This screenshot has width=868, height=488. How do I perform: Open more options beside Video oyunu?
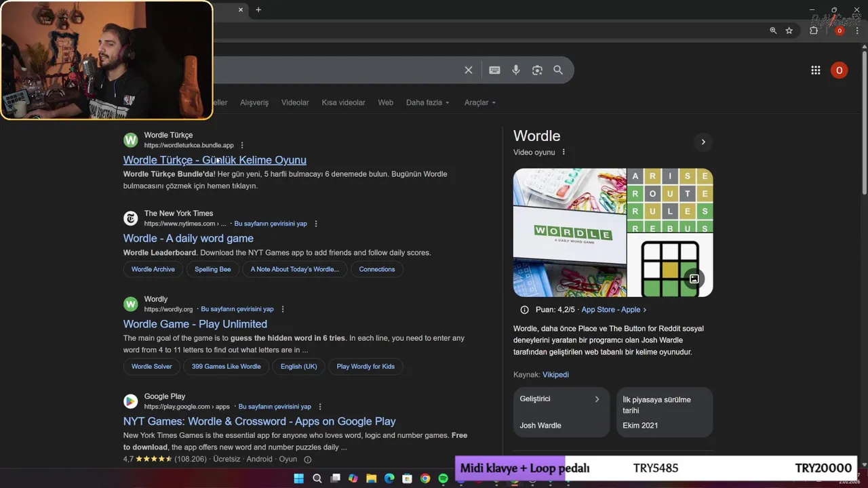(564, 152)
